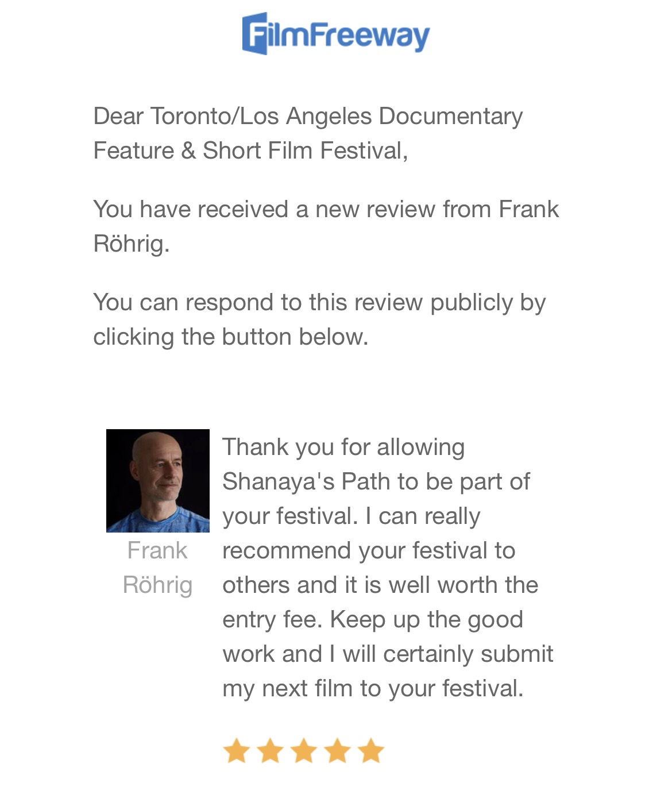Select the third rating star

(x=303, y=751)
